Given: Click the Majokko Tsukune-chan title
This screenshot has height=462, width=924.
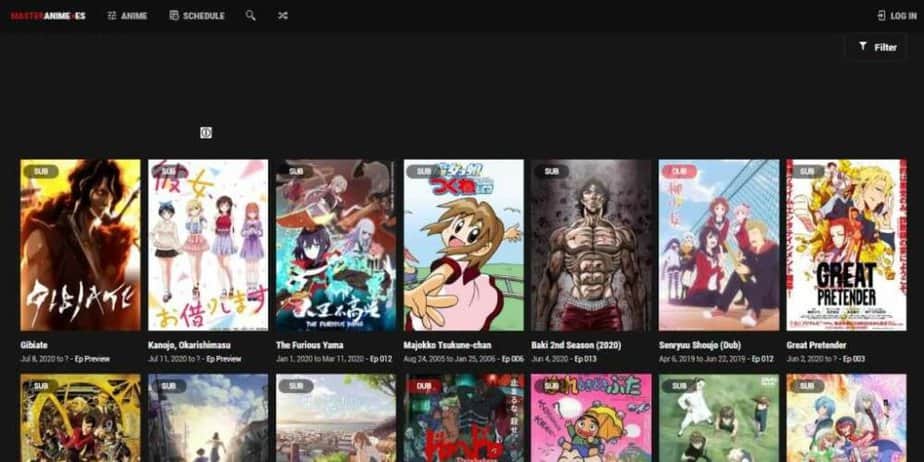Looking at the screenshot, I should (x=447, y=345).
